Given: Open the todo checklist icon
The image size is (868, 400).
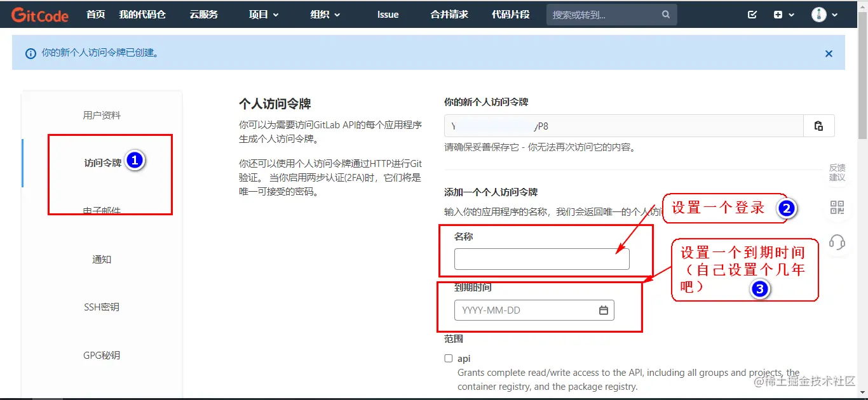Looking at the screenshot, I should pyautogui.click(x=752, y=15).
